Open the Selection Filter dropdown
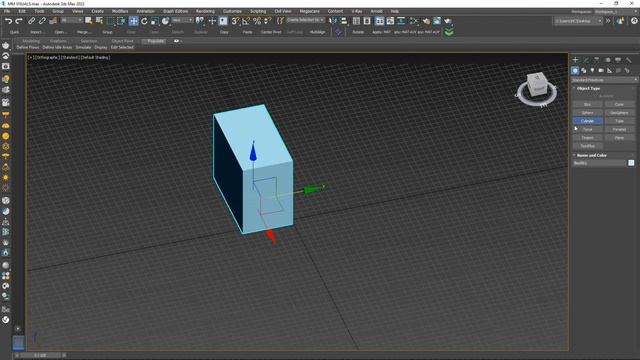Image resolution: width=640 pixels, height=360 pixels. pos(71,20)
